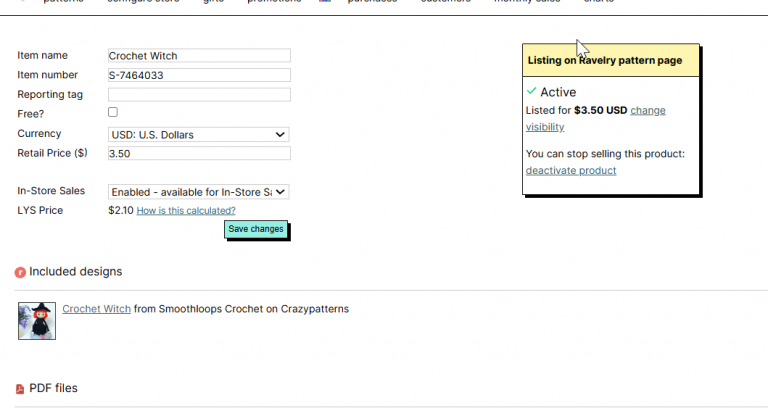Image resolution: width=768 pixels, height=416 pixels.
Task: Click 'from Smoothloops Crochet on Crazypatterns' text
Action: click(x=241, y=309)
